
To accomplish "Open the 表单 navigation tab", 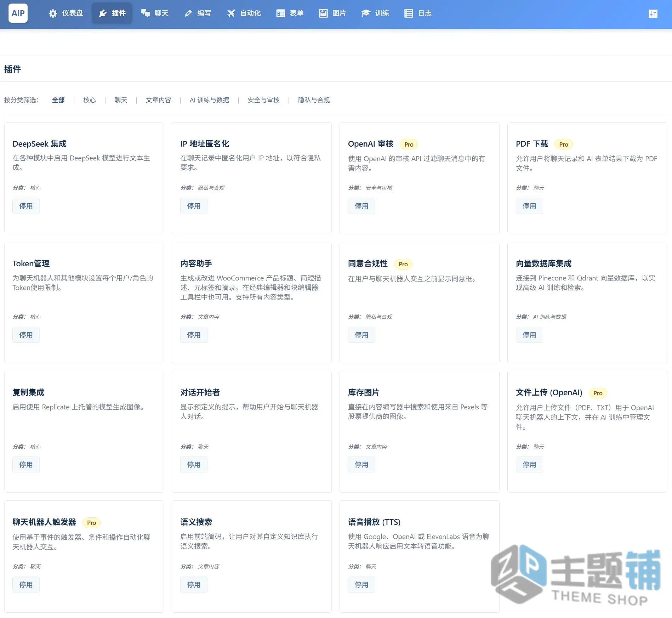I will point(290,13).
